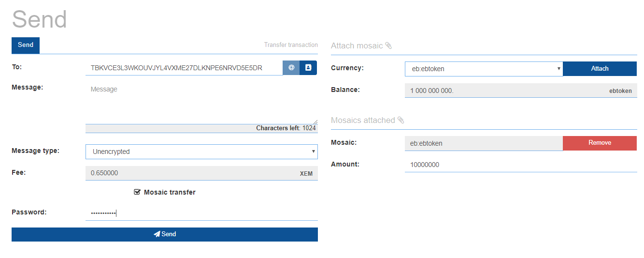The image size is (644, 258).
Task: Click the Balance field value
Action: 502,91
